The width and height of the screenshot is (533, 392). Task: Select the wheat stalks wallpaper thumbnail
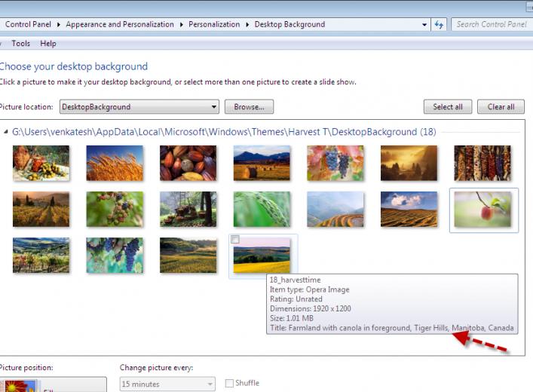(x=115, y=163)
